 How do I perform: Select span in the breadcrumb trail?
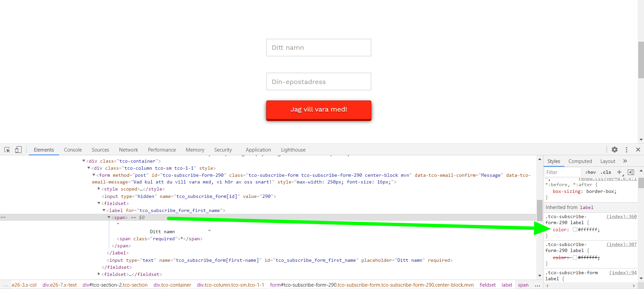click(523, 285)
